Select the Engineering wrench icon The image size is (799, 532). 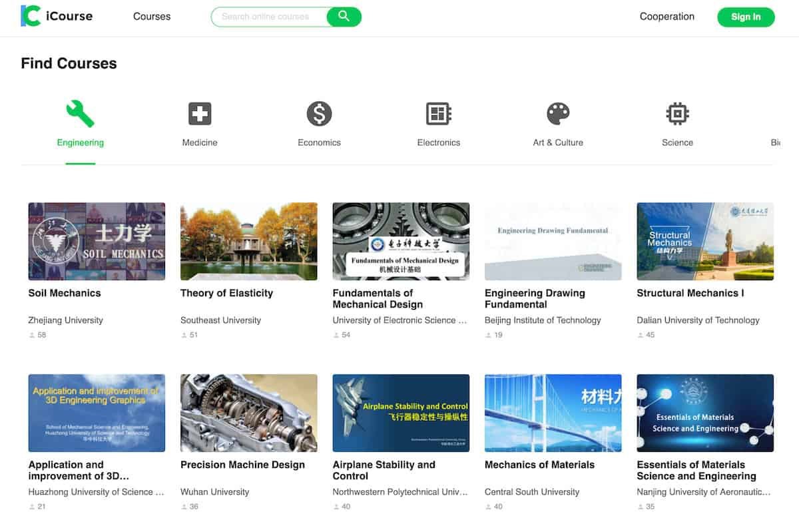coord(80,114)
